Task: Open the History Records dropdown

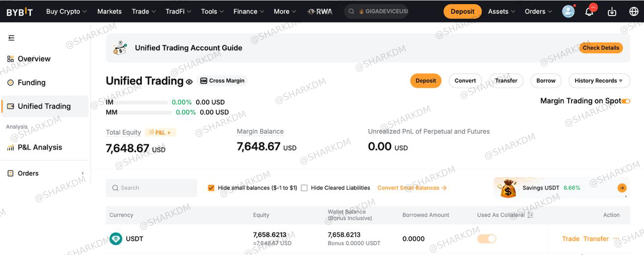Action: pyautogui.click(x=599, y=80)
